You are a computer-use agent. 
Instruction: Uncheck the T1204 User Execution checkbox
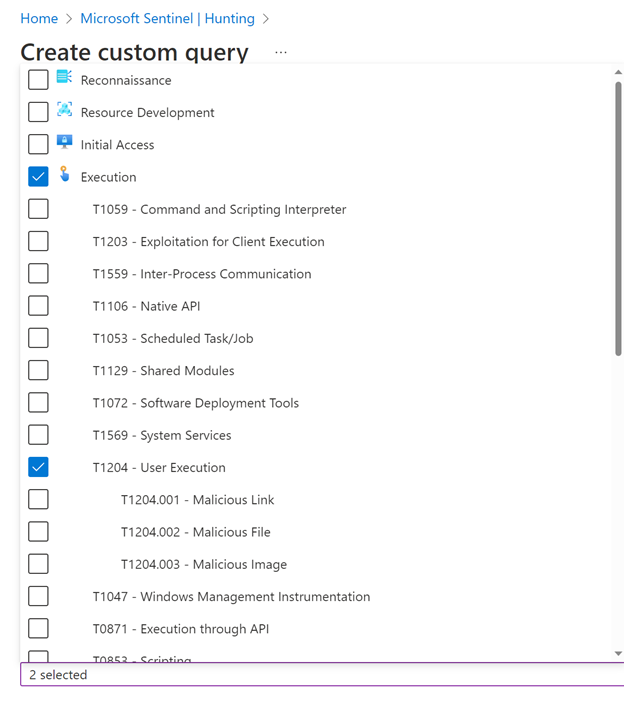(x=38, y=467)
